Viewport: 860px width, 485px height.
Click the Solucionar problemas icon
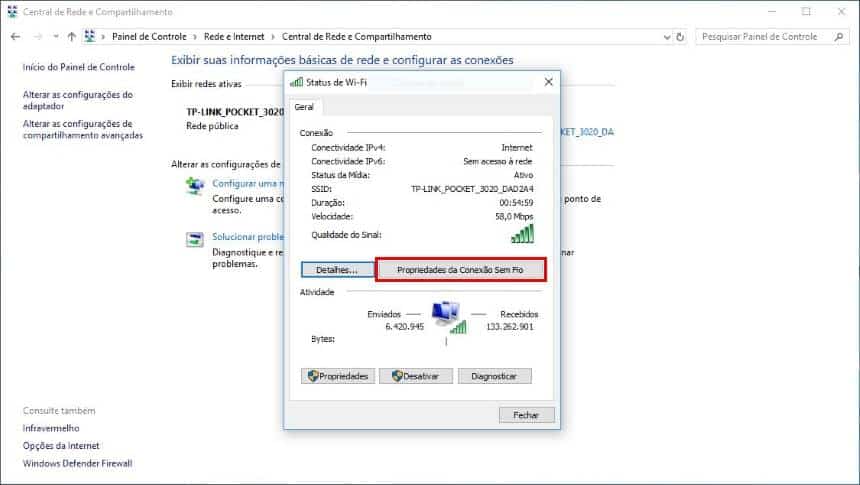point(195,239)
